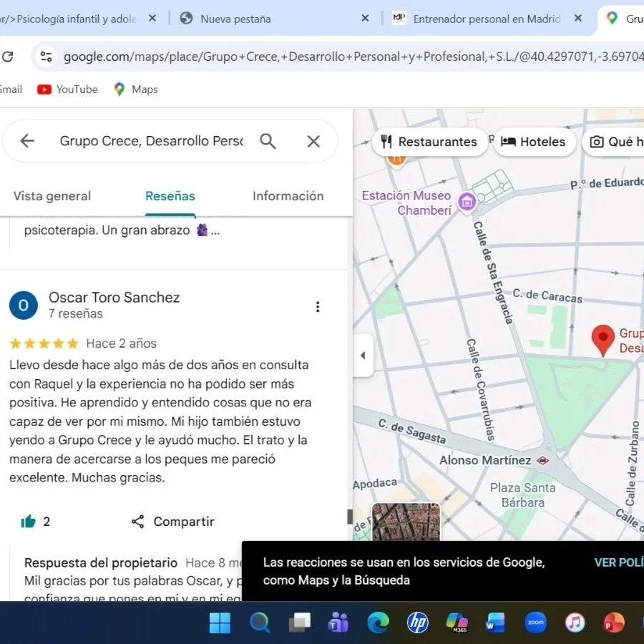This screenshot has height=644, width=644.
Task: Open Microsoft 365 Copilot from taskbar
Action: [457, 623]
